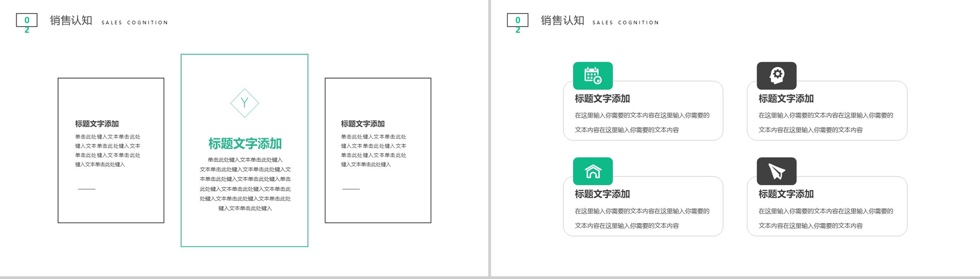Select the heading below the paper plane icon
Screen dimensions: 980x279
[786, 194]
